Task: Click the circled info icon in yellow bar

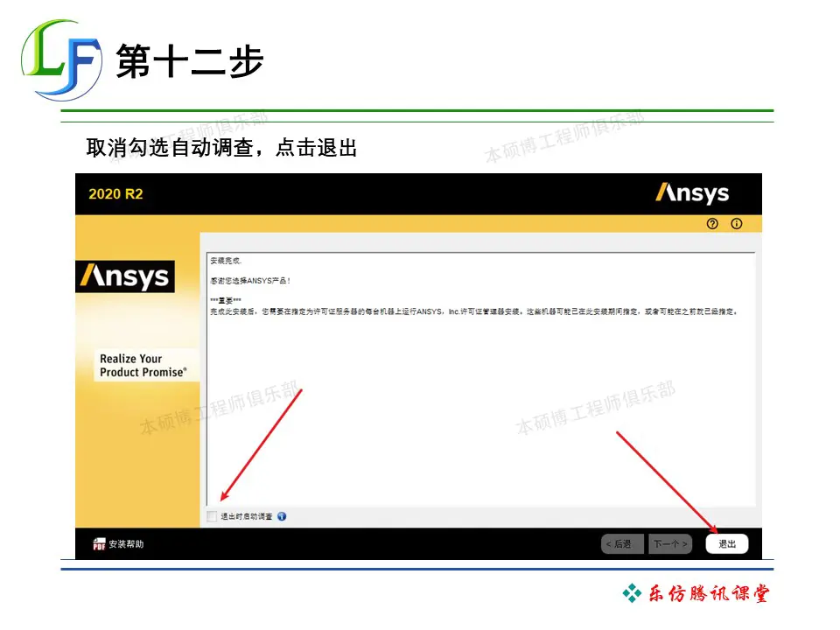Action: (737, 224)
